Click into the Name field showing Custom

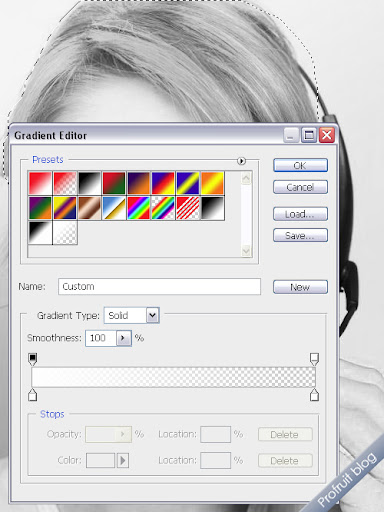[x=159, y=287]
